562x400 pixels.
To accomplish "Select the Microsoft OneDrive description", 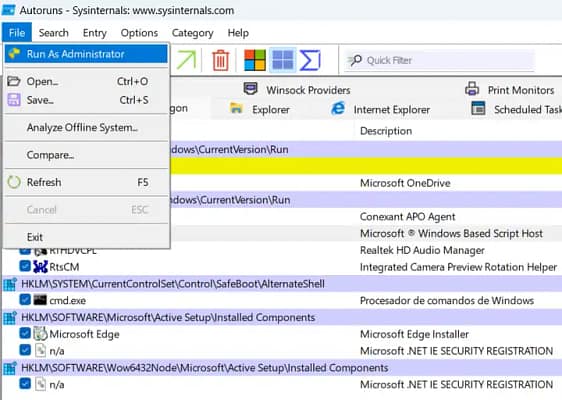I will click(x=405, y=183).
